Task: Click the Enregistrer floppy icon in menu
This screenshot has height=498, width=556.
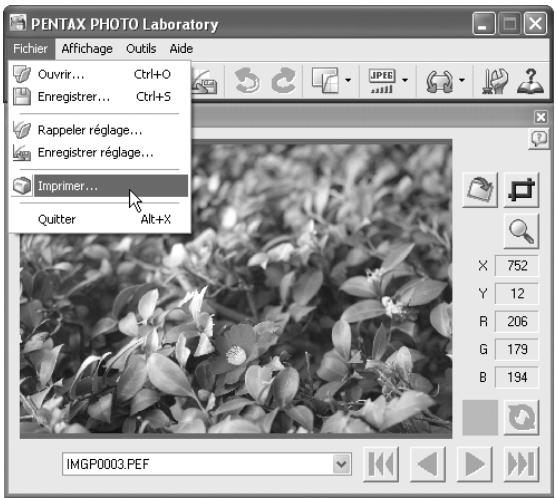Action: 22,96
